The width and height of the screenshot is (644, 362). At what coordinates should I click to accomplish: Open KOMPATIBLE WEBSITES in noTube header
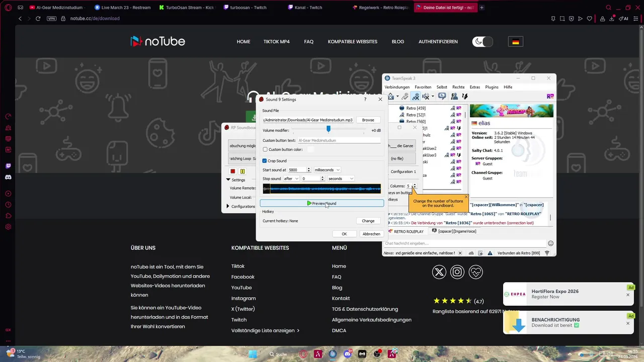pyautogui.click(x=352, y=42)
